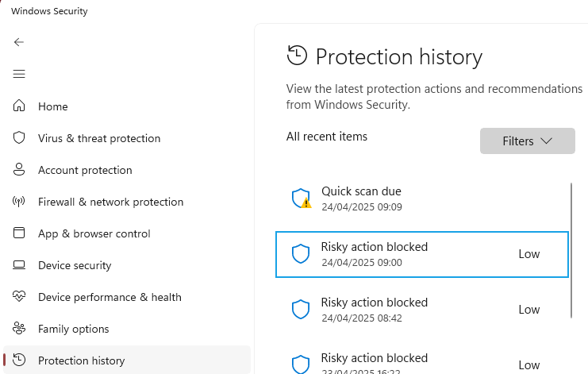This screenshot has width=588, height=374.
Task: Select the Account protection person icon
Action: tap(19, 170)
